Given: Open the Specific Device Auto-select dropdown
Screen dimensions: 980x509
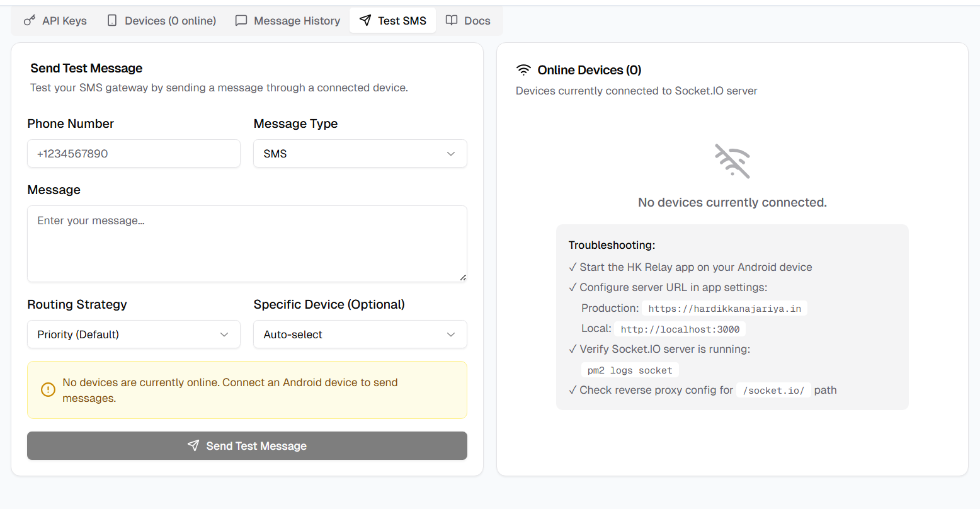Looking at the screenshot, I should [360, 335].
